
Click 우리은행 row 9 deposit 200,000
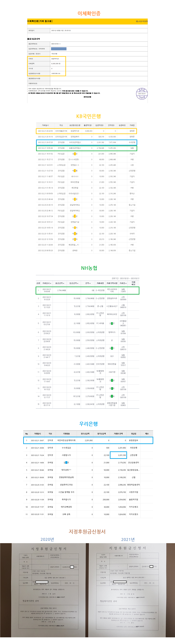coord(106,500)
